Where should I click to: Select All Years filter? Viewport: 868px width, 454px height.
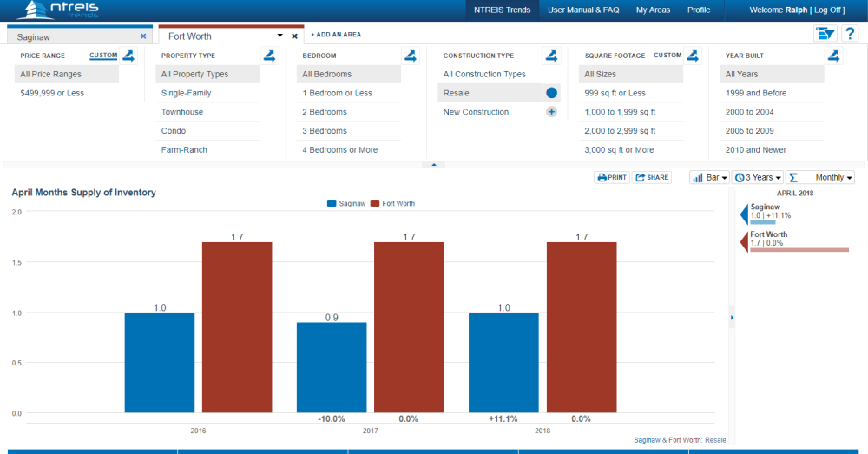773,74
